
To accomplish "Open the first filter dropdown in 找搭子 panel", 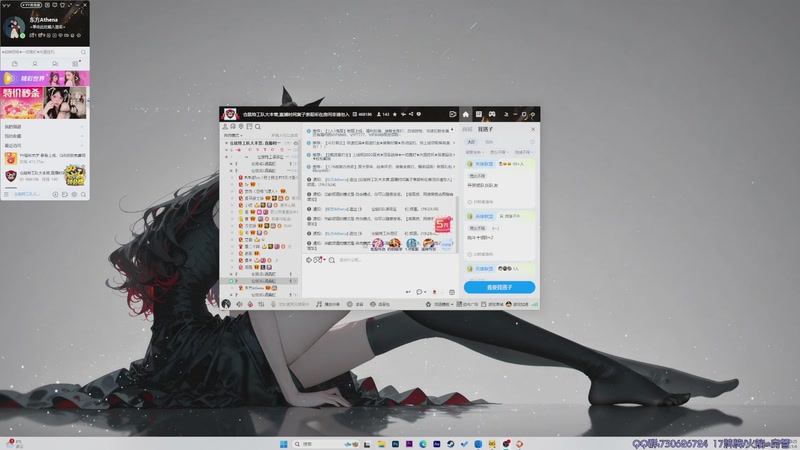I will 474,152.
